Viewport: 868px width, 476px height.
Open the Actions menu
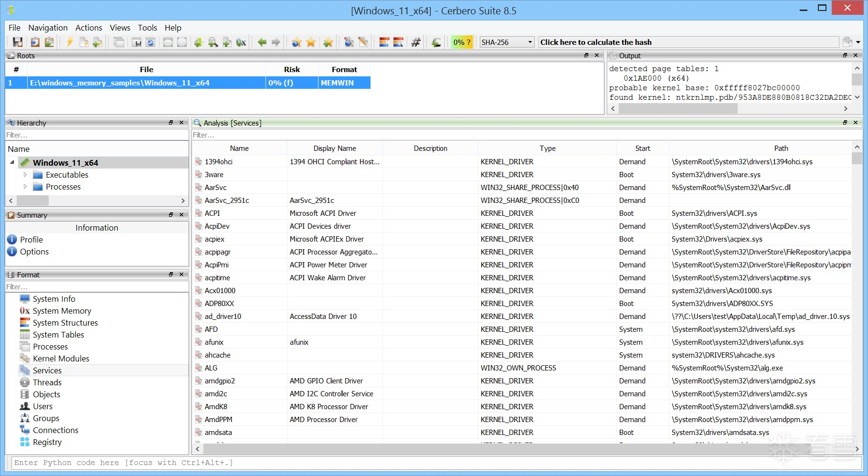tap(89, 28)
